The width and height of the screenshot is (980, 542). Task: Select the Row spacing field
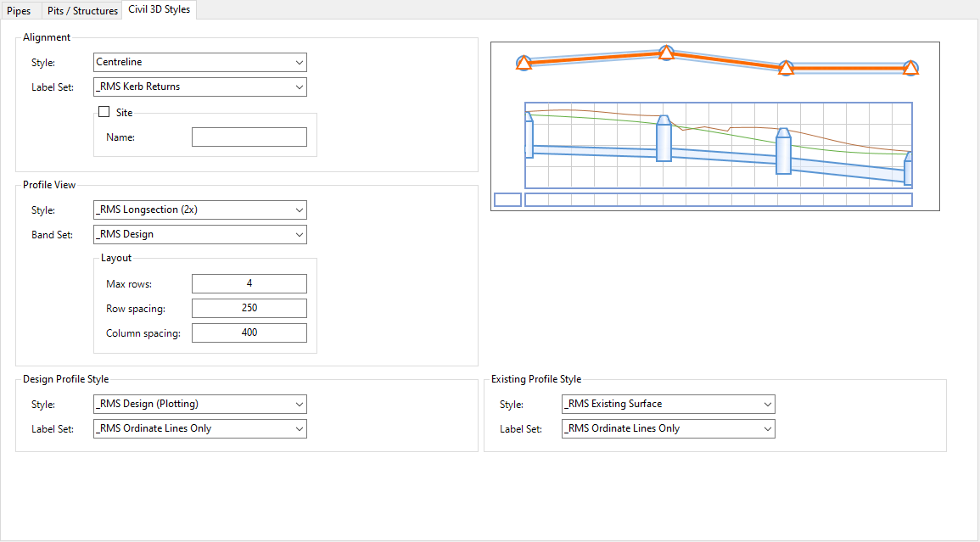(x=249, y=308)
